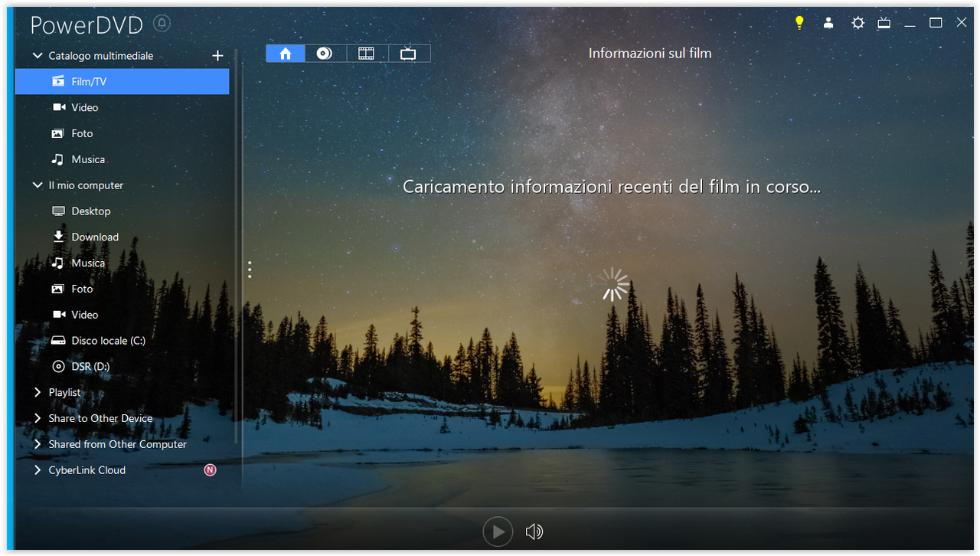The width and height of the screenshot is (980, 556).
Task: Collapse Catalogo multimediale section
Action: [38, 56]
